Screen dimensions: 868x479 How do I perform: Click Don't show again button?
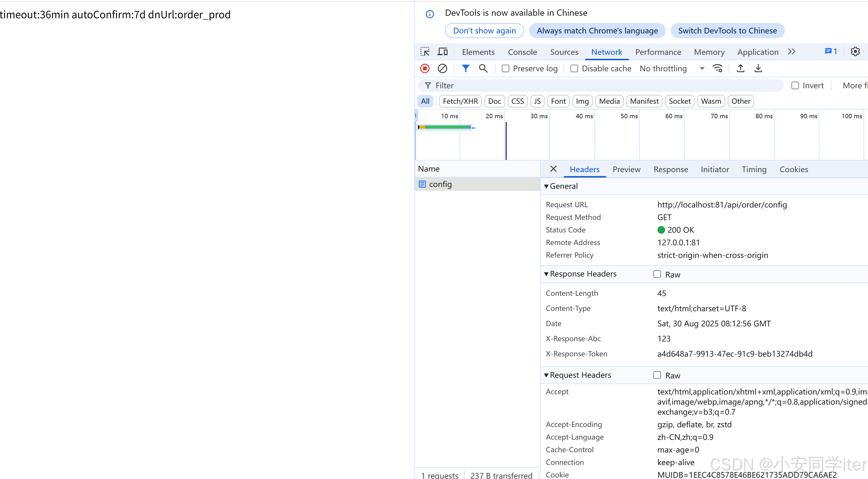[484, 31]
